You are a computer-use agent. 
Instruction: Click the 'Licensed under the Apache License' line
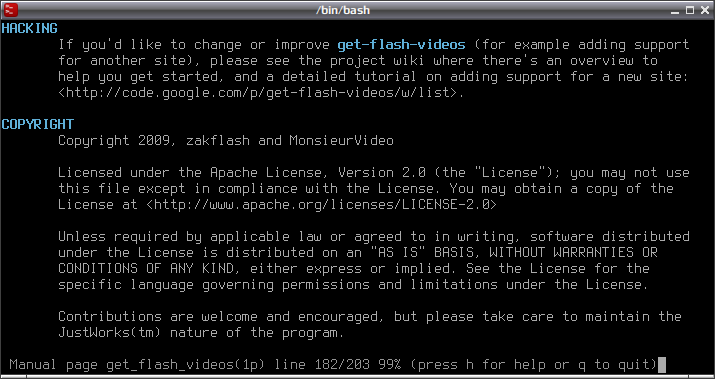[x=374, y=172]
